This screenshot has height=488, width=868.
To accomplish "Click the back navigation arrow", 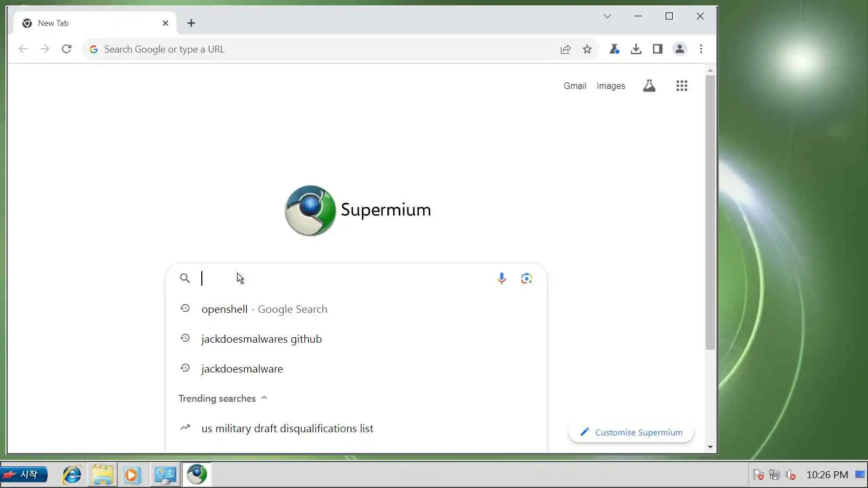I will [x=23, y=49].
